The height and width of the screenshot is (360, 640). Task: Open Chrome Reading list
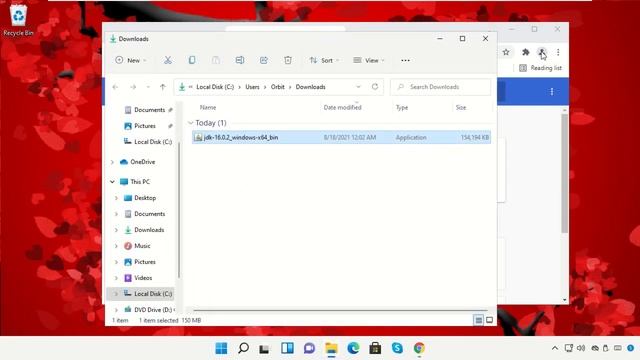click(x=540, y=68)
